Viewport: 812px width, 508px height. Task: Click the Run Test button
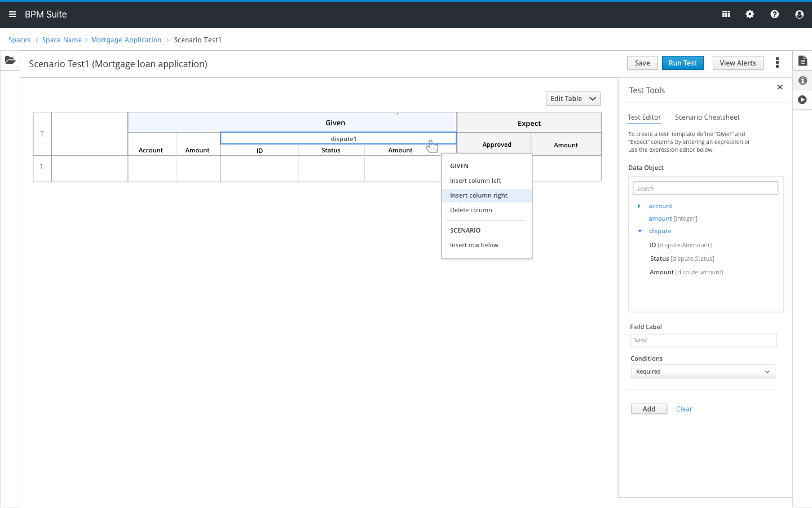682,63
